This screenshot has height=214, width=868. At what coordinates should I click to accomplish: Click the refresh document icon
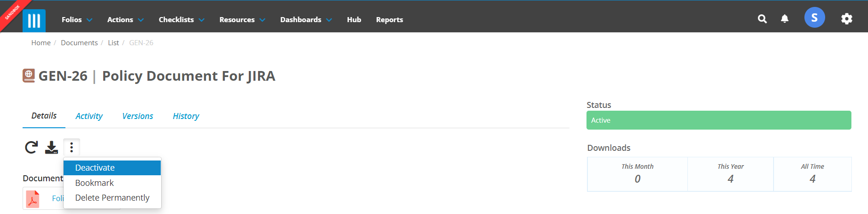click(31, 148)
